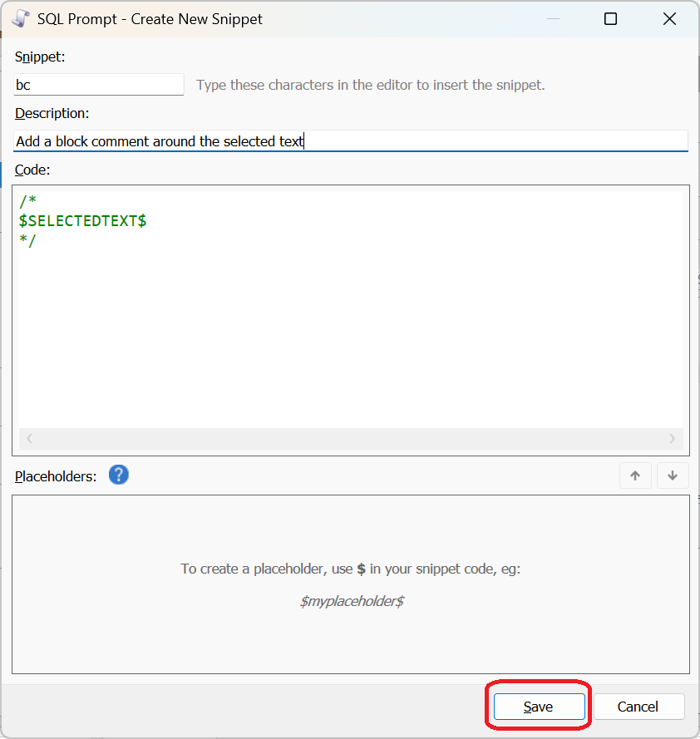Image resolution: width=700 pixels, height=739 pixels.
Task: Click the '$myplaceholder$' example text
Action: [352, 601]
